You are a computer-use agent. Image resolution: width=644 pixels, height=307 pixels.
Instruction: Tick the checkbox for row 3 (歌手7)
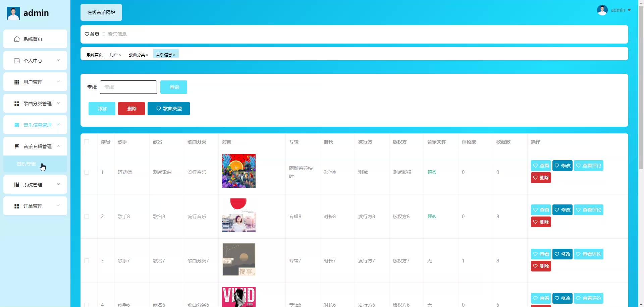[x=87, y=261]
